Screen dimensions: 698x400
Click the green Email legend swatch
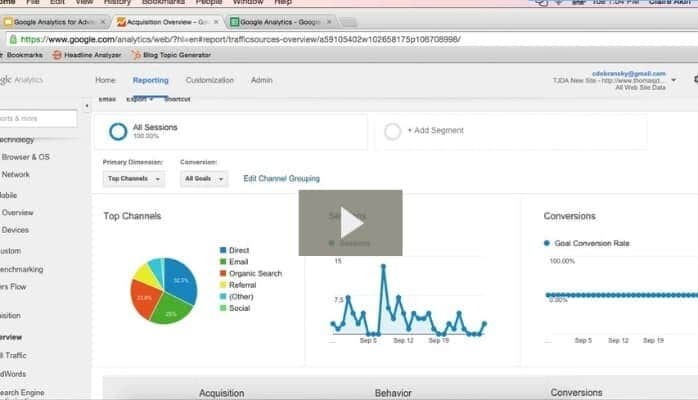coord(223,262)
